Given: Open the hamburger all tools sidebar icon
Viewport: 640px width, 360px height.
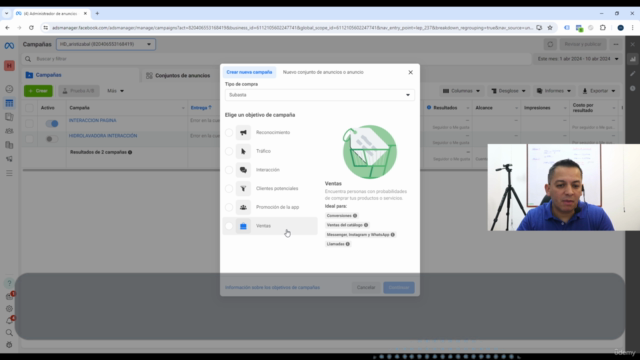Looking at the screenshot, I should click(x=9, y=173).
